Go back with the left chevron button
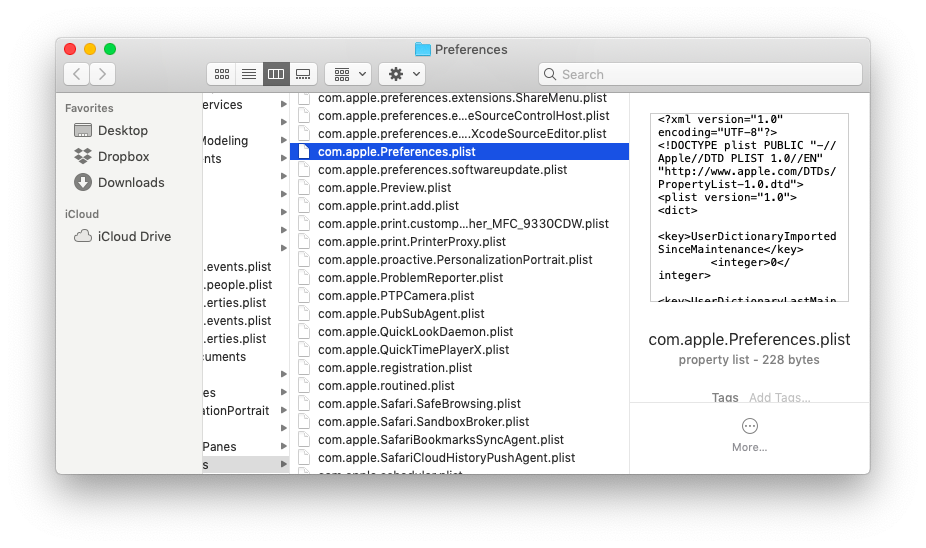 pos(77,74)
